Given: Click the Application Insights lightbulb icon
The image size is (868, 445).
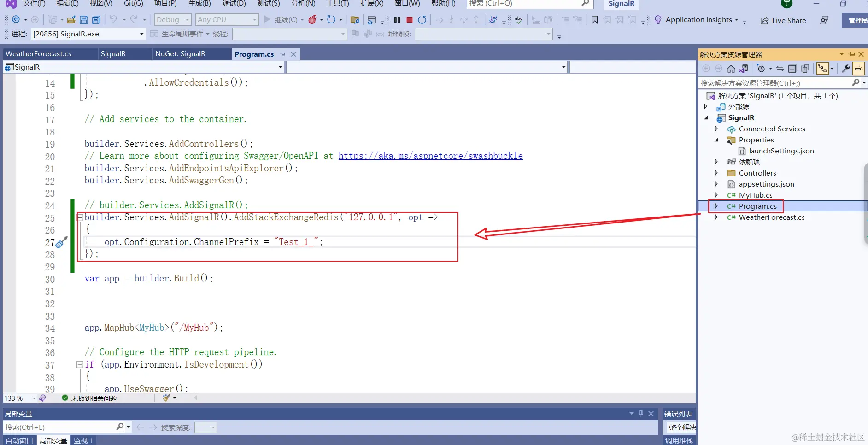Looking at the screenshot, I should pyautogui.click(x=658, y=20).
